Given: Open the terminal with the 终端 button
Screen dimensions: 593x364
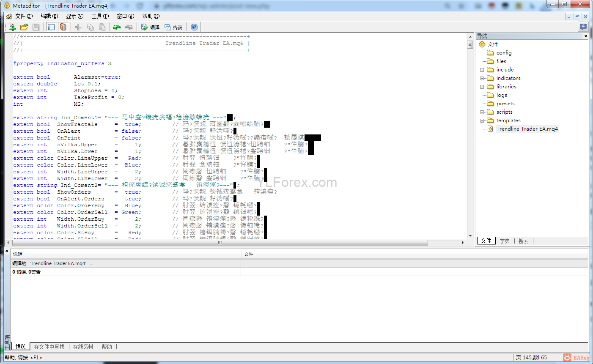Looking at the screenshot, I should pyautogui.click(x=173, y=27).
